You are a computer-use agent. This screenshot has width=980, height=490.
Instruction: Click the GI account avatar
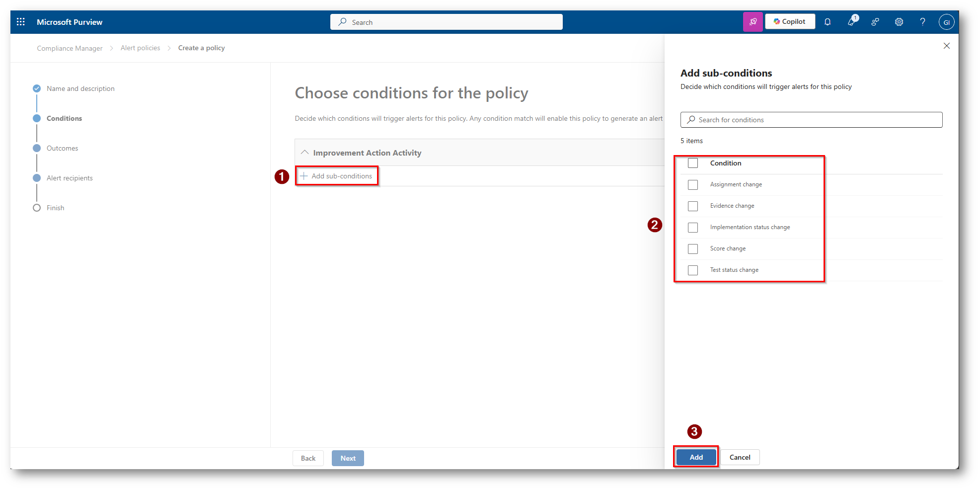tap(946, 22)
